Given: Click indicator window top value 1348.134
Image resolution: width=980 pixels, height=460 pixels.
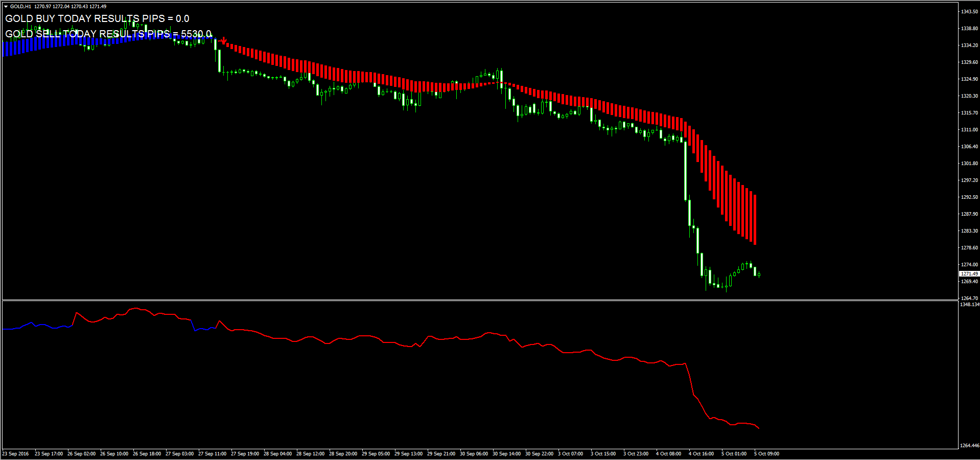Looking at the screenshot, I should pyautogui.click(x=970, y=305).
